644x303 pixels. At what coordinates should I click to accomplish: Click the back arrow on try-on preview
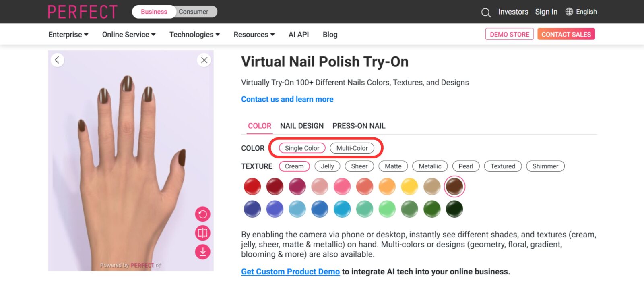(57, 60)
